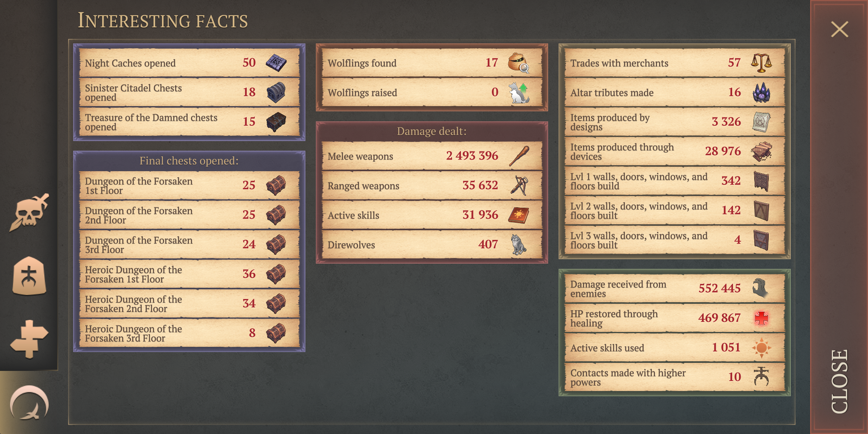Open the skull and dagger sidebar tab
The image size is (868, 434).
click(29, 213)
